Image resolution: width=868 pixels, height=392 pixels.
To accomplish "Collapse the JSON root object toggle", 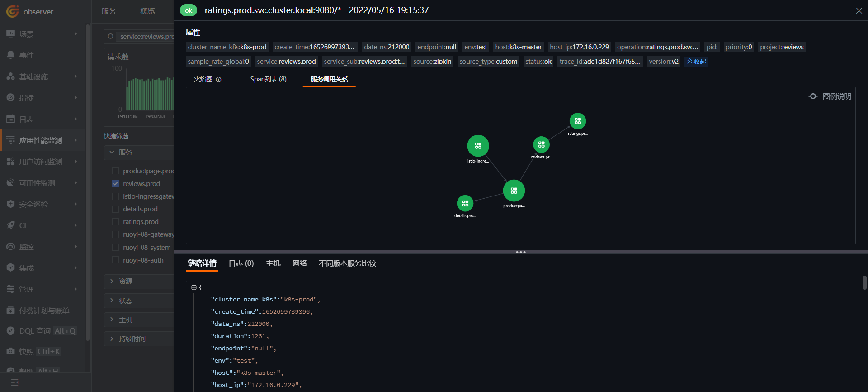I will pos(193,287).
